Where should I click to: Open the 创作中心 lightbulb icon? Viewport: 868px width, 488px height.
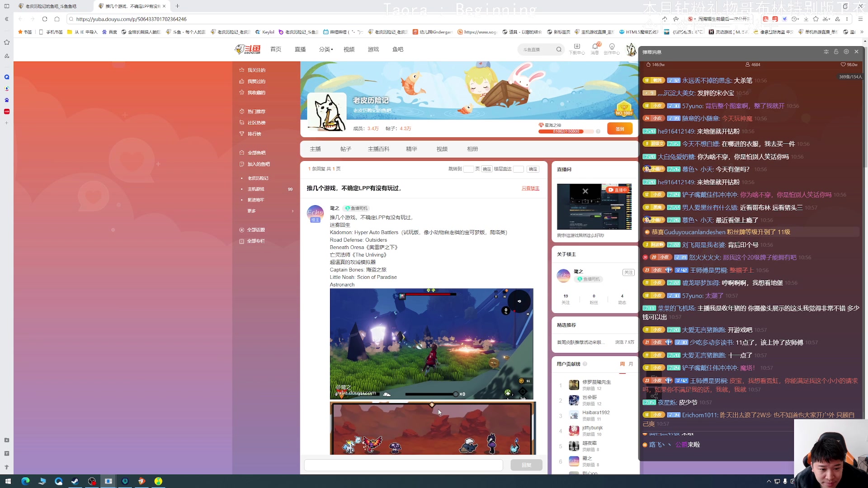(612, 49)
